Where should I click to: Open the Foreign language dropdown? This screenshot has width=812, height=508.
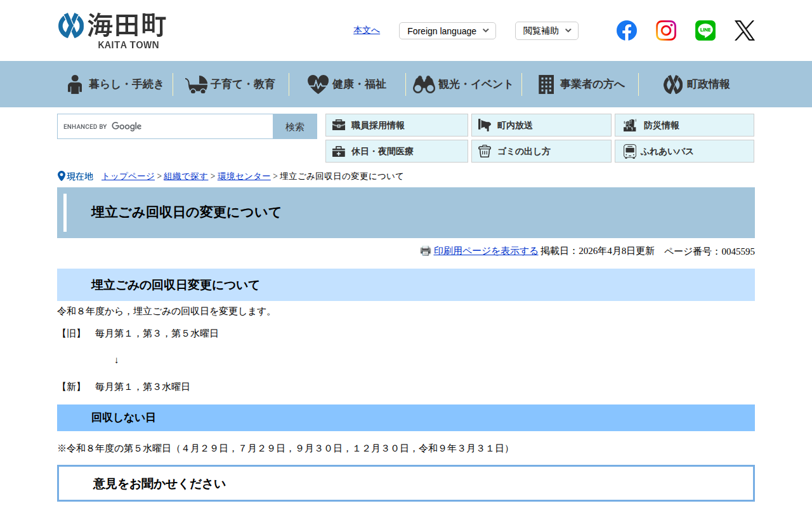pyautogui.click(x=447, y=30)
